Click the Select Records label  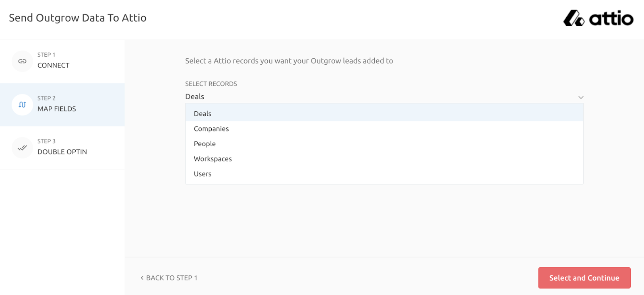pyautogui.click(x=211, y=84)
